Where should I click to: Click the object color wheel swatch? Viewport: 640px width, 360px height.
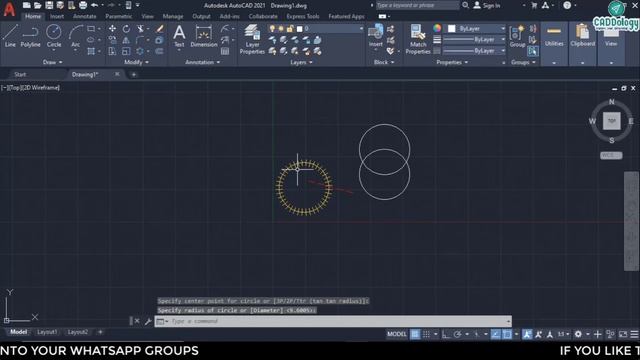tap(437, 28)
